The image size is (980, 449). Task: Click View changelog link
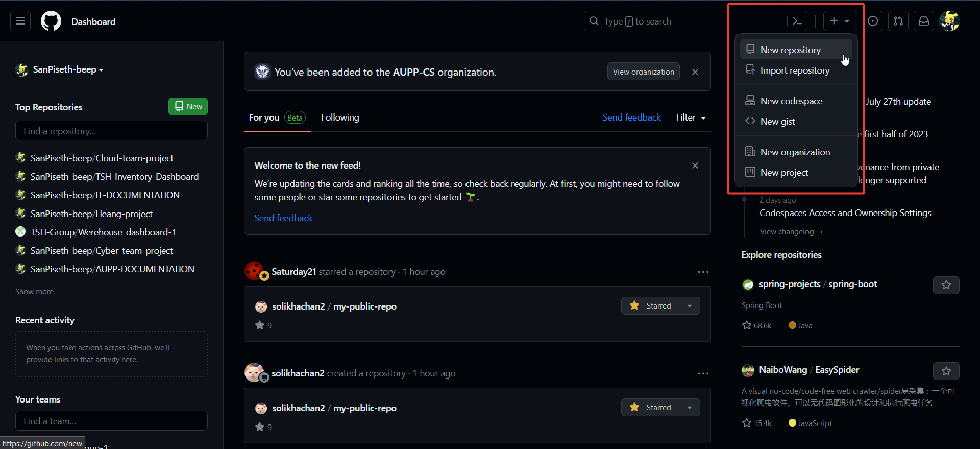click(791, 232)
